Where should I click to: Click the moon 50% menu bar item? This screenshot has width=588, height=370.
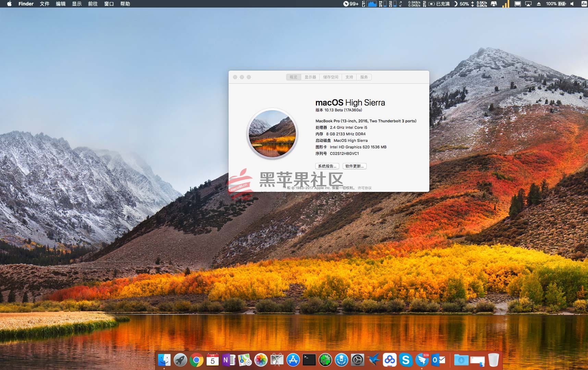pos(461,4)
